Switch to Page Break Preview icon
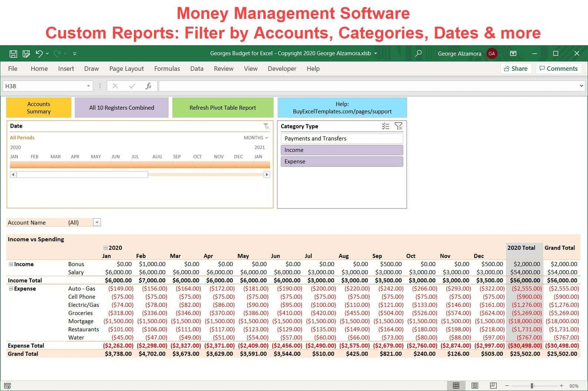 pos(493,386)
